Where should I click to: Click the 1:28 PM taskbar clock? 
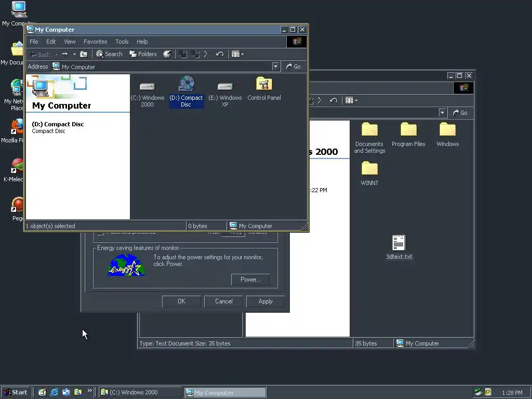pyautogui.click(x=512, y=393)
